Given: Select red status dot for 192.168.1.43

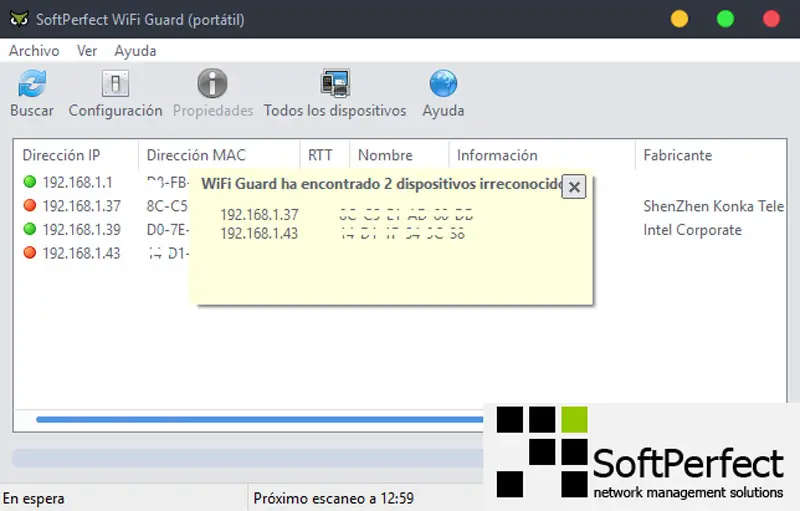Looking at the screenshot, I should click(30, 252).
